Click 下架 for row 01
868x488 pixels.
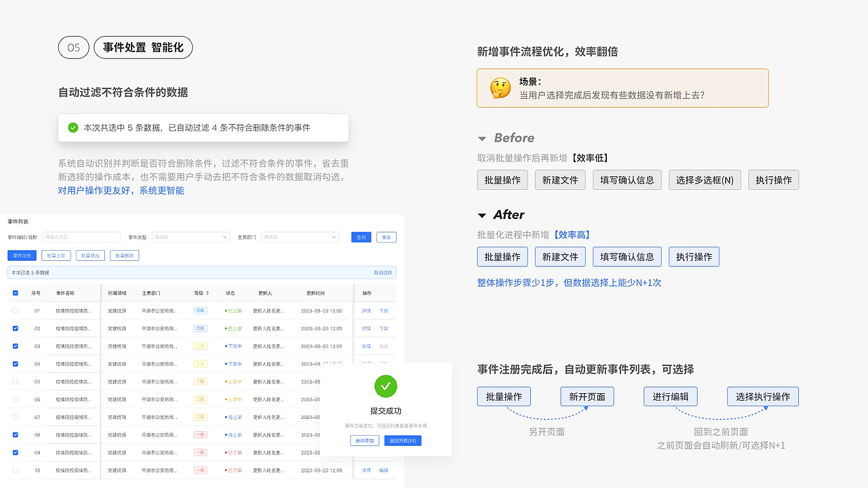coord(384,310)
